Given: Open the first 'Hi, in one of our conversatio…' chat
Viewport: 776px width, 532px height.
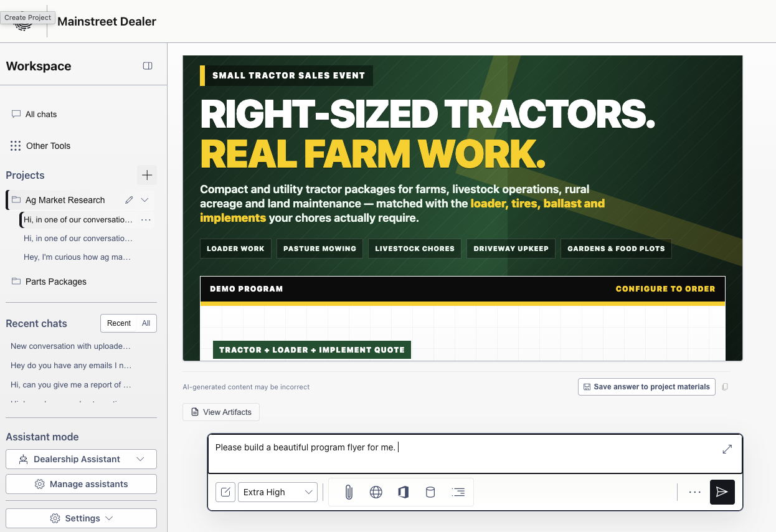Looking at the screenshot, I should tap(78, 220).
